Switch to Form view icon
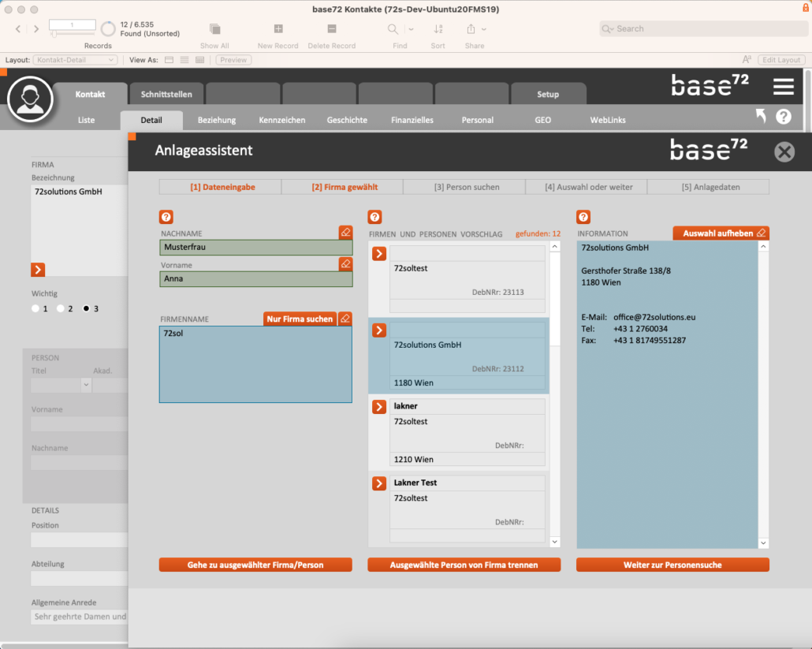Viewport: 812px width, 649px height. pyautogui.click(x=169, y=60)
